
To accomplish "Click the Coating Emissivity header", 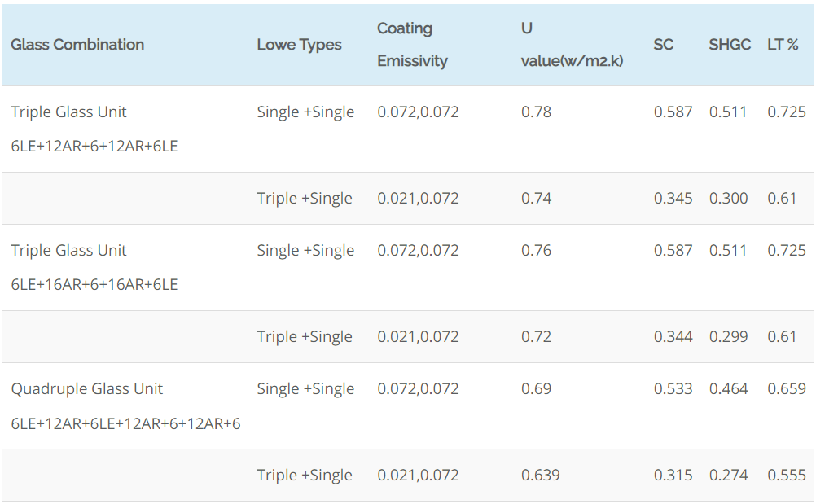I will 412,45.
